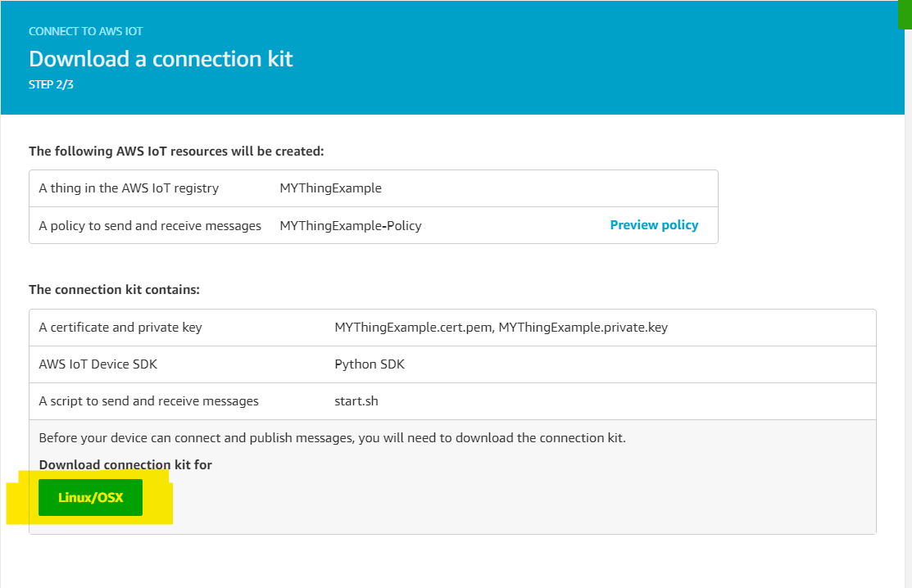
Task: Click the MYThingExample thing name value
Action: click(330, 188)
